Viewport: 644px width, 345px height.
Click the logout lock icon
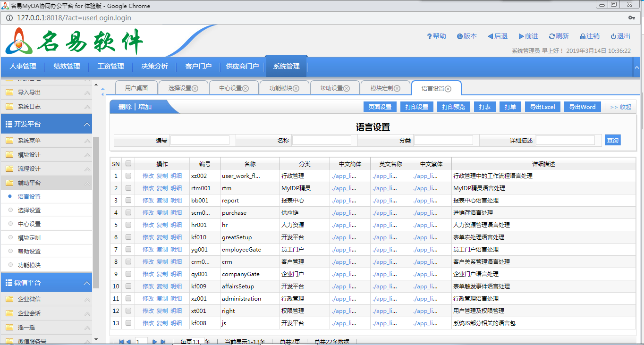coord(583,36)
